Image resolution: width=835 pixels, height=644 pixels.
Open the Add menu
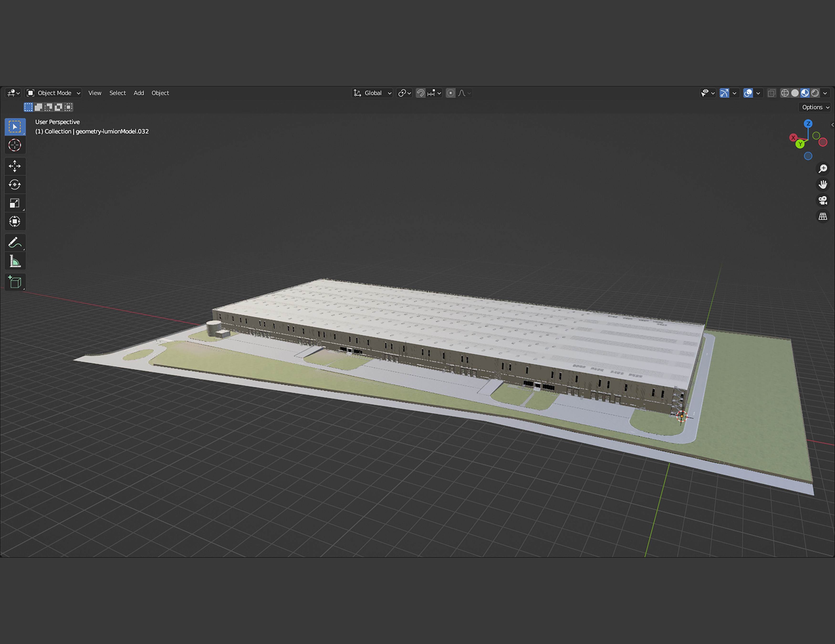pos(139,93)
